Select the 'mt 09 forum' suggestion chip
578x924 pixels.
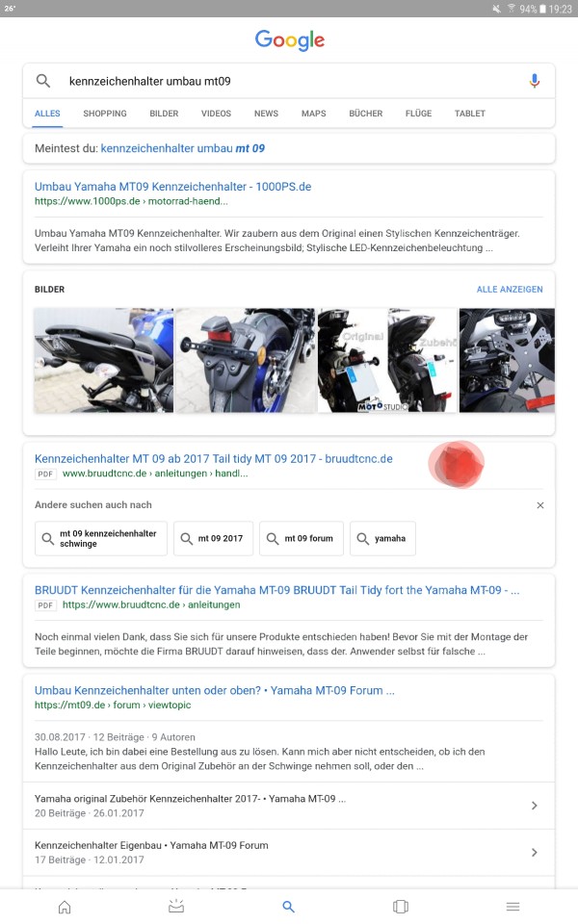point(302,538)
